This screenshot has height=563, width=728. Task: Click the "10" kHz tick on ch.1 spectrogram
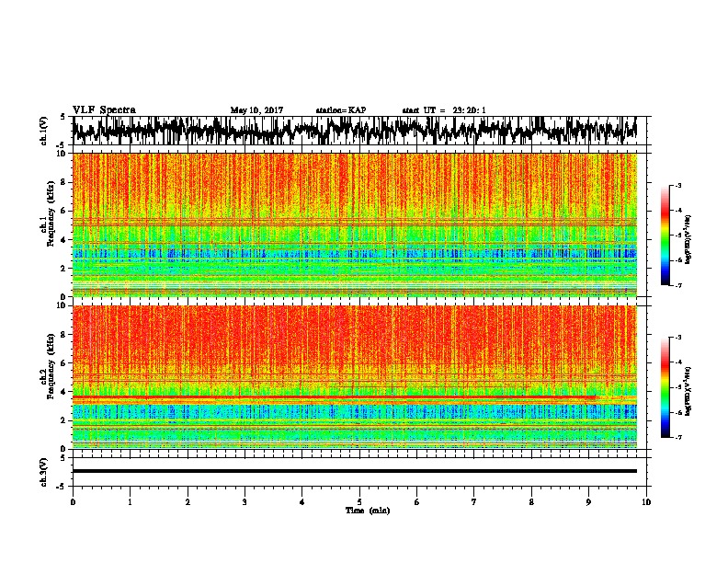point(63,154)
